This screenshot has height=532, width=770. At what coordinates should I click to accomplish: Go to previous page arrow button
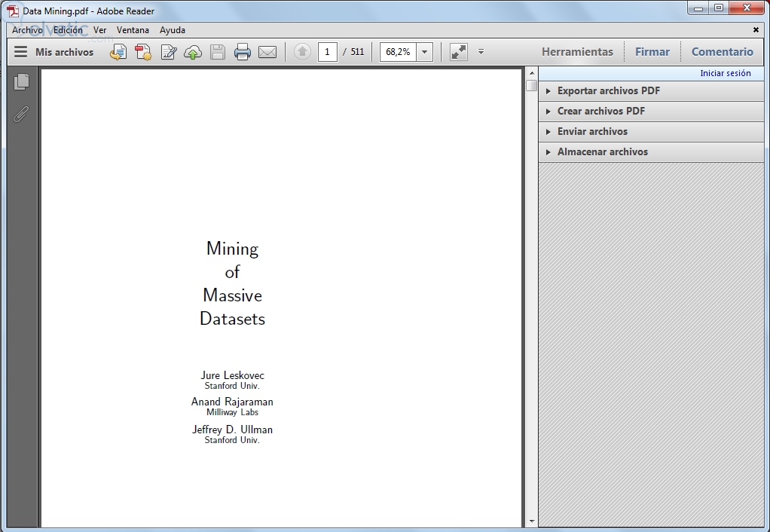[302, 52]
